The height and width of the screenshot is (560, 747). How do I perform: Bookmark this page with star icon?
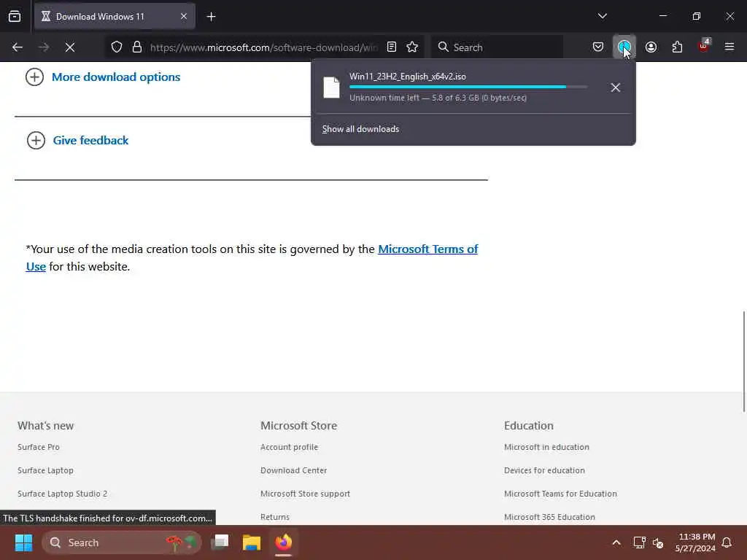coord(412,47)
